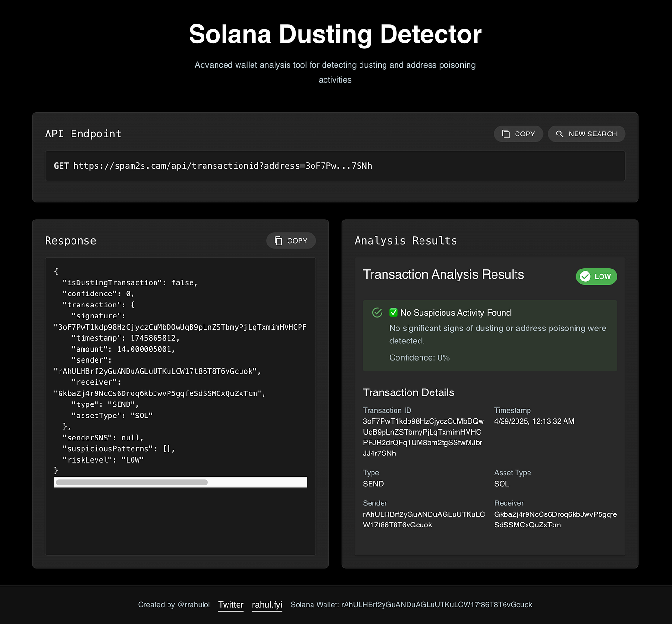Image resolution: width=672 pixels, height=624 pixels.
Task: Click the Sender address in Transaction Details
Action: tap(424, 520)
